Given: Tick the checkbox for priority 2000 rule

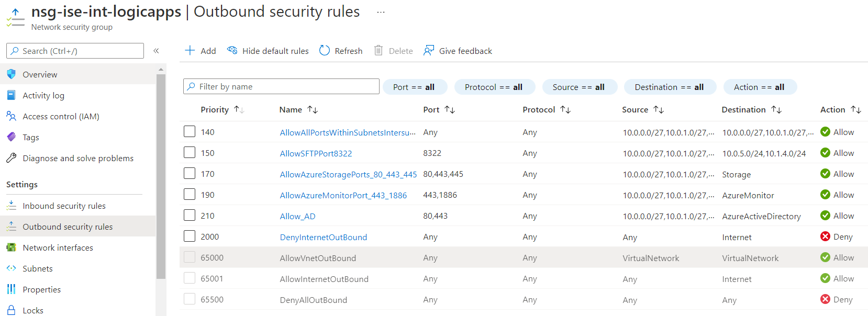Looking at the screenshot, I should (190, 236).
